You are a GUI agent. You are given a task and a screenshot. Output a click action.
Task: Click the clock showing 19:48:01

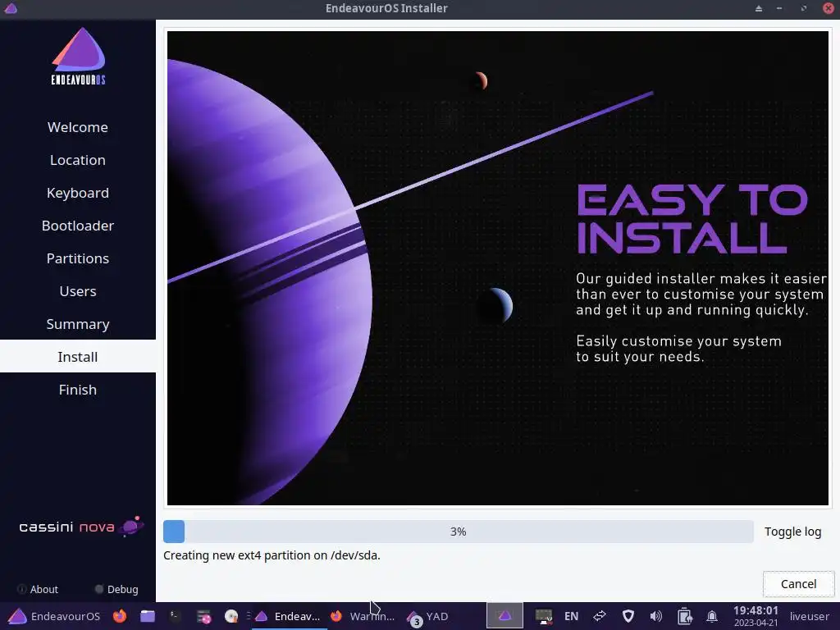[756, 616]
